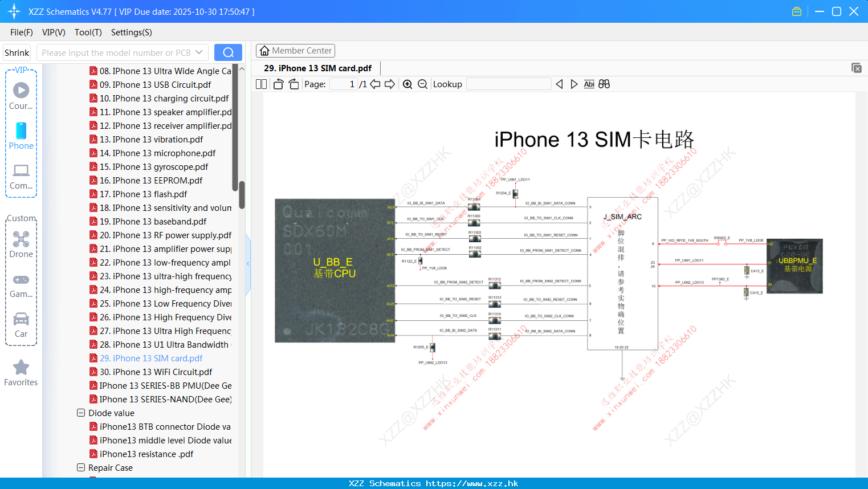The width and height of the screenshot is (868, 489).
Task: Toggle the Abi match-word search option
Action: coord(589,84)
